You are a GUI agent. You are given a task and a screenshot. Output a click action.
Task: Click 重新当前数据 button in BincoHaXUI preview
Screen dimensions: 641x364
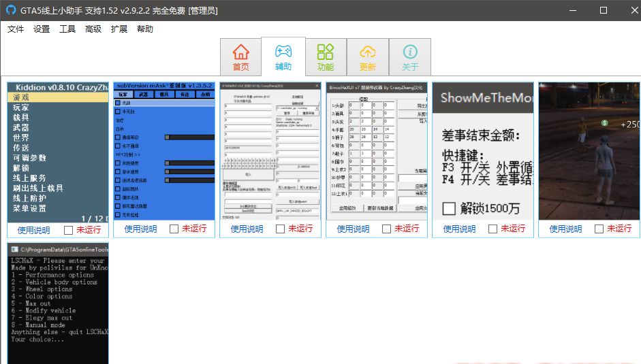point(380,208)
